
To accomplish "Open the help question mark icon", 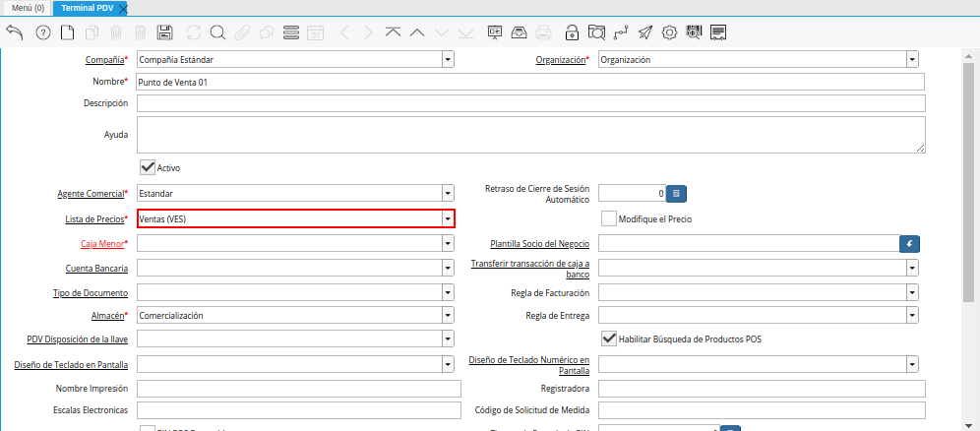I will coord(42,32).
